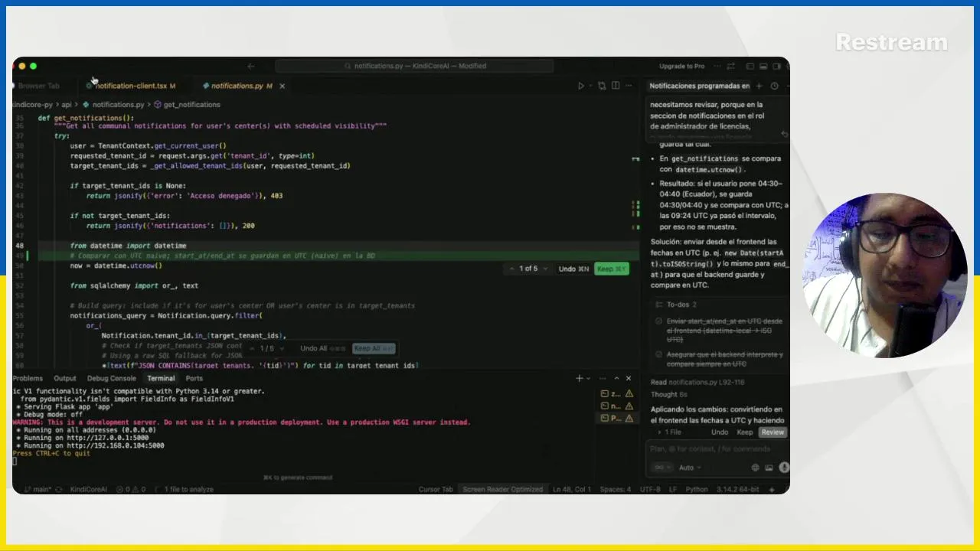Open the Auto model dropdown
The height and width of the screenshot is (551, 980).
[690, 468]
